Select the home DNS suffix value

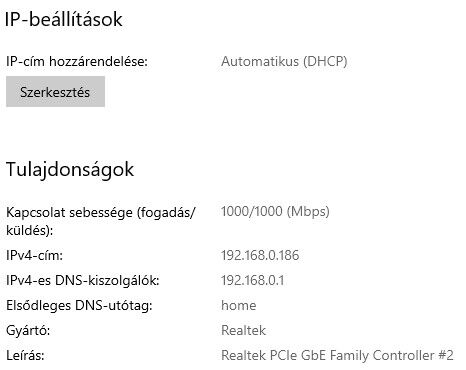pyautogui.click(x=239, y=305)
